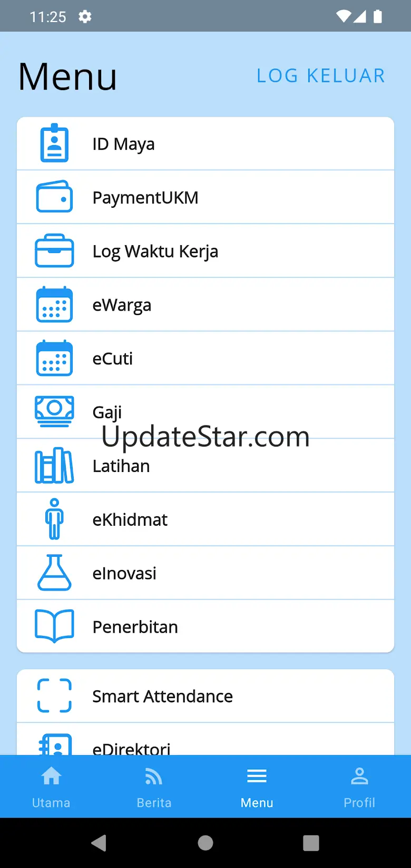
Task: Tap the ID Maya badge icon
Action: click(x=54, y=143)
